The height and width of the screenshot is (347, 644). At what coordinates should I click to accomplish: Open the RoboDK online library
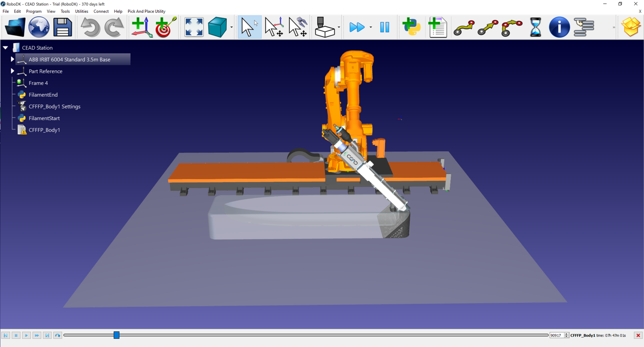[39, 27]
